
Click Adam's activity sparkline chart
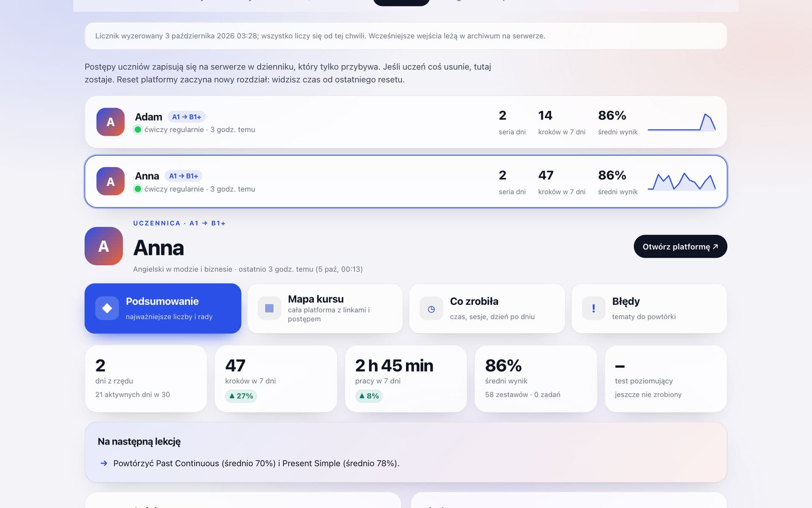point(682,122)
